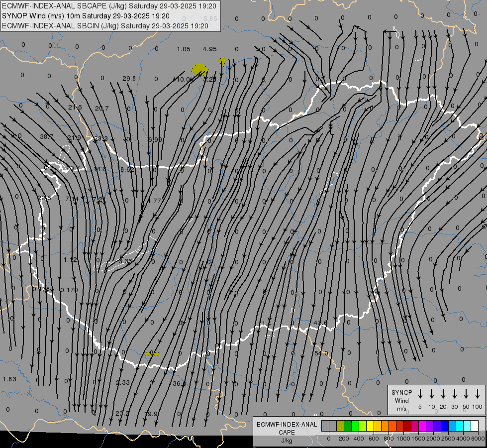Click the SYNOP Wind 10m title line
This screenshot has width=487, height=448.
(86, 16)
